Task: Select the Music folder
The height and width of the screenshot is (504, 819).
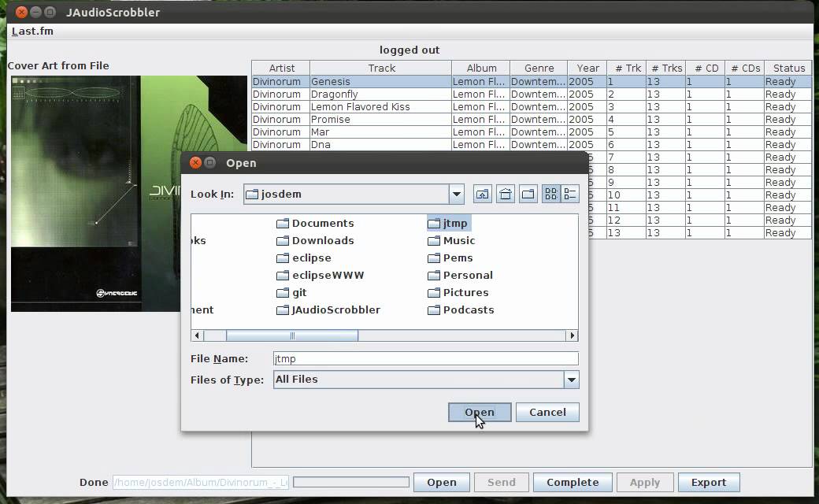Action: (451, 241)
